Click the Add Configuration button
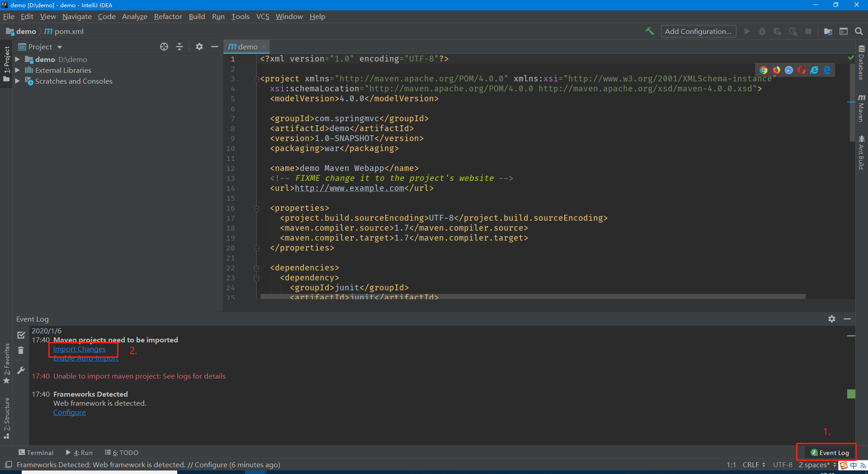 [x=698, y=31]
